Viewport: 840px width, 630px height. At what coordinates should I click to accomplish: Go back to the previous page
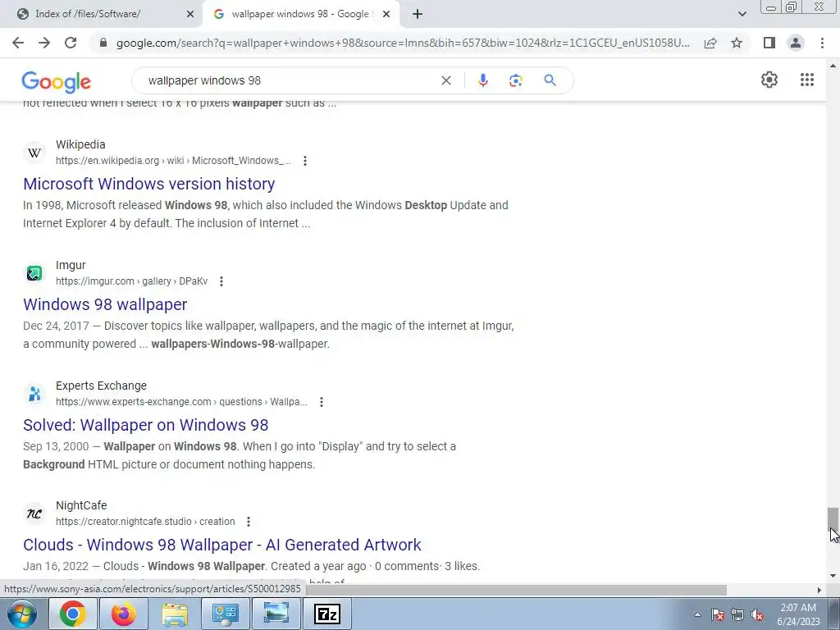click(18, 43)
